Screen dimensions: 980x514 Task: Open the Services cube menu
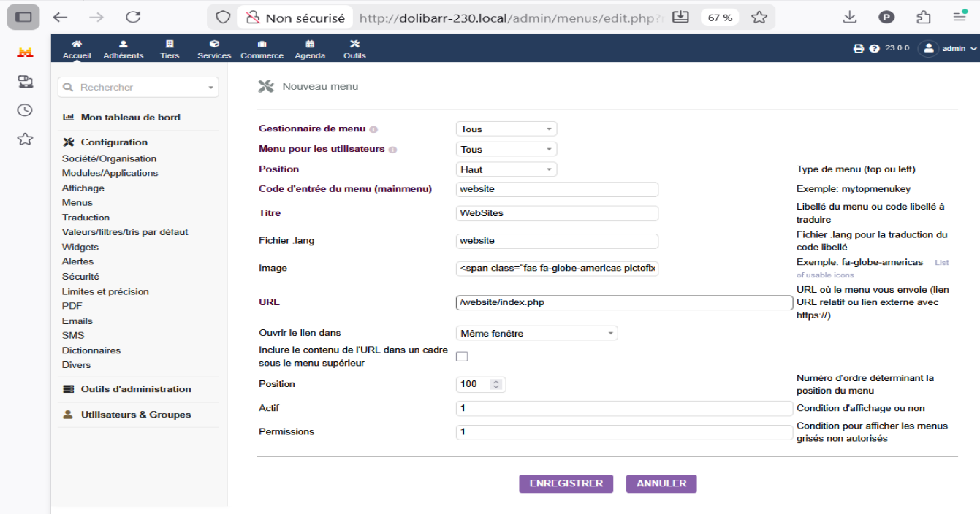pyautogui.click(x=214, y=49)
